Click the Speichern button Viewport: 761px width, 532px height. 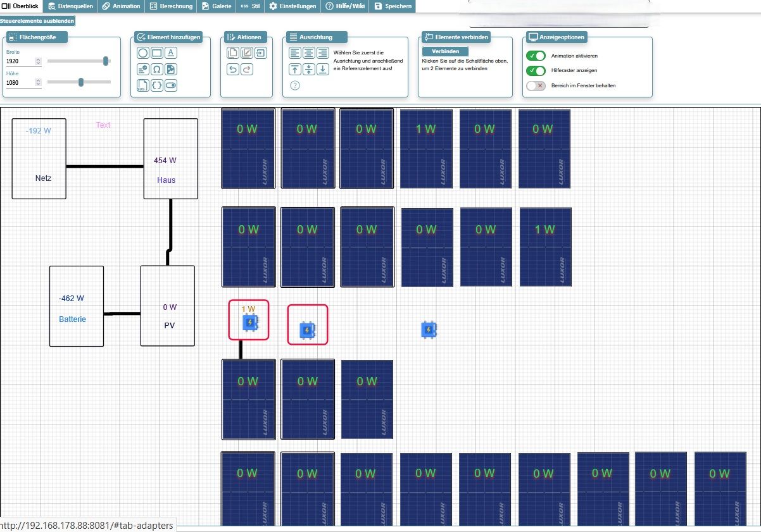pos(393,6)
